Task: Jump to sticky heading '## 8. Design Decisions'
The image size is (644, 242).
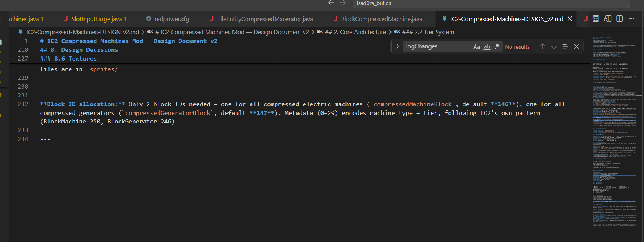Action: [x=79, y=50]
